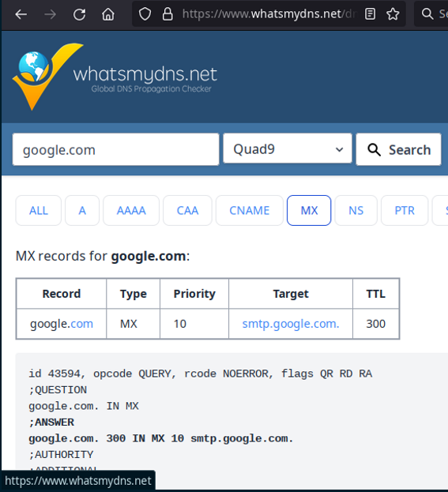The image size is (448, 492).
Task: Reload the page with the refresh icon
Action: 79,14
